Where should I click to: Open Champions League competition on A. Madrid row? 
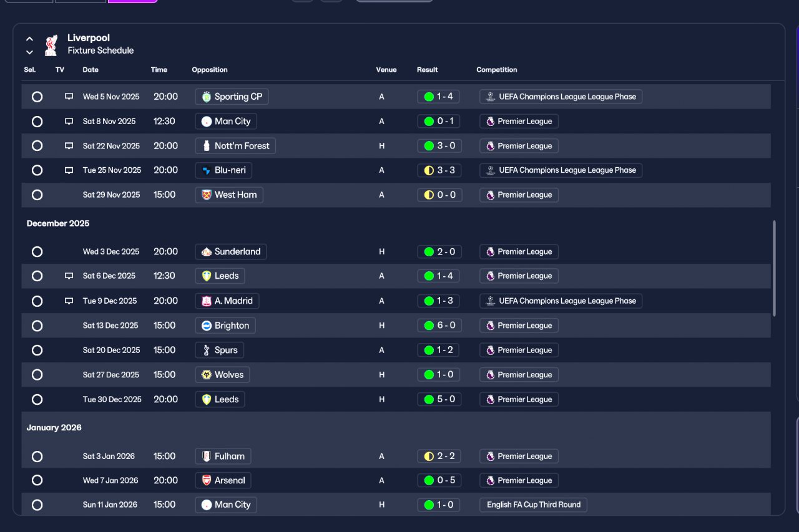(x=561, y=301)
